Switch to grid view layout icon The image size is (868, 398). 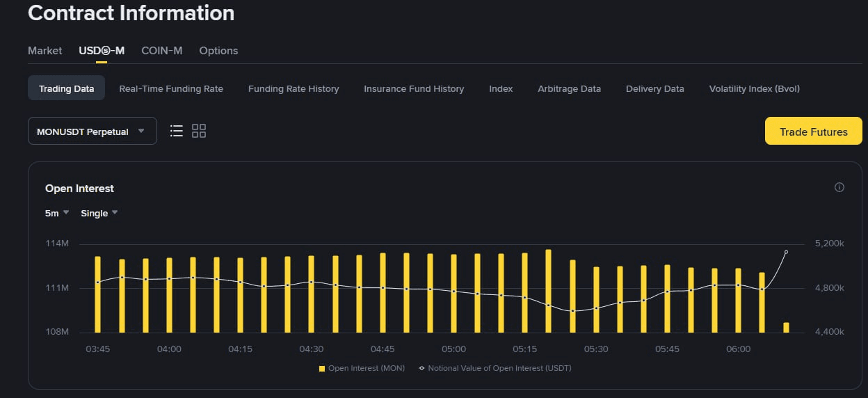[x=199, y=131]
